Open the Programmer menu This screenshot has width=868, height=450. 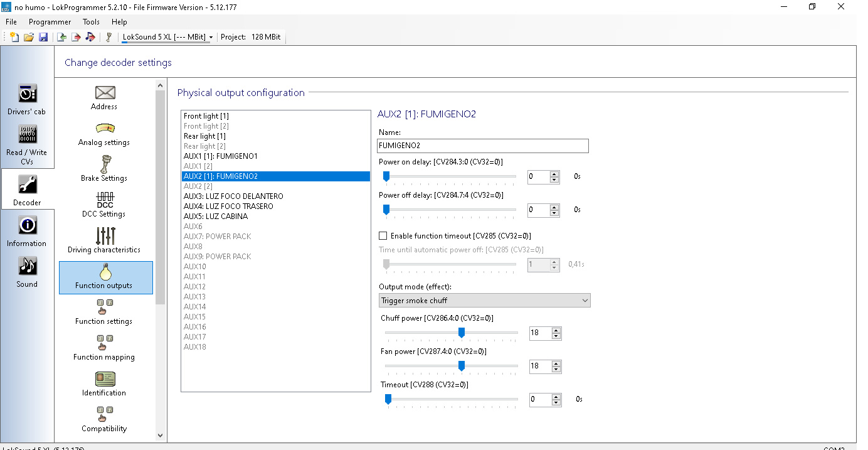[50, 22]
